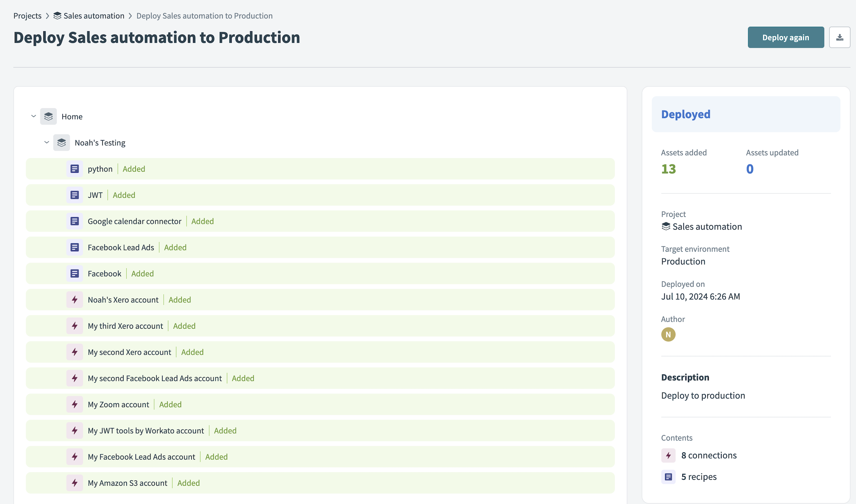Click the recipe icon beside python
The width and height of the screenshot is (856, 504).
click(x=75, y=169)
